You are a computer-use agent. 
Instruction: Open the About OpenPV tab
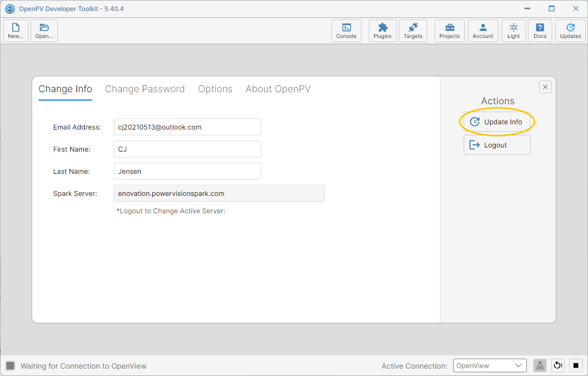point(278,89)
